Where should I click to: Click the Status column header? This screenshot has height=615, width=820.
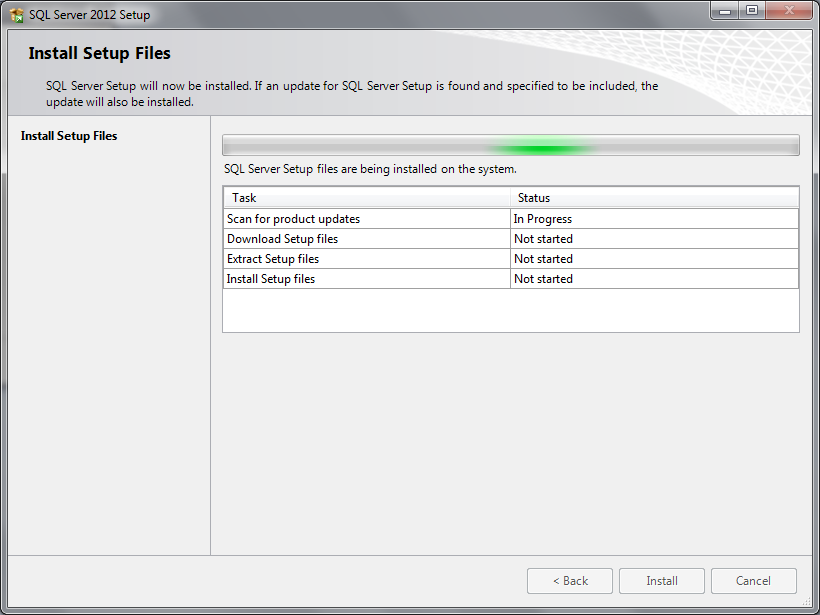(655, 198)
